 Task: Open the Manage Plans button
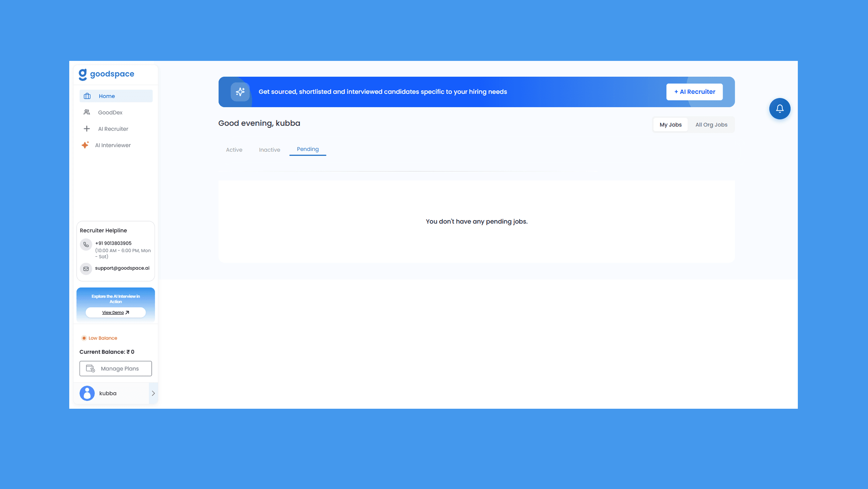(115, 368)
